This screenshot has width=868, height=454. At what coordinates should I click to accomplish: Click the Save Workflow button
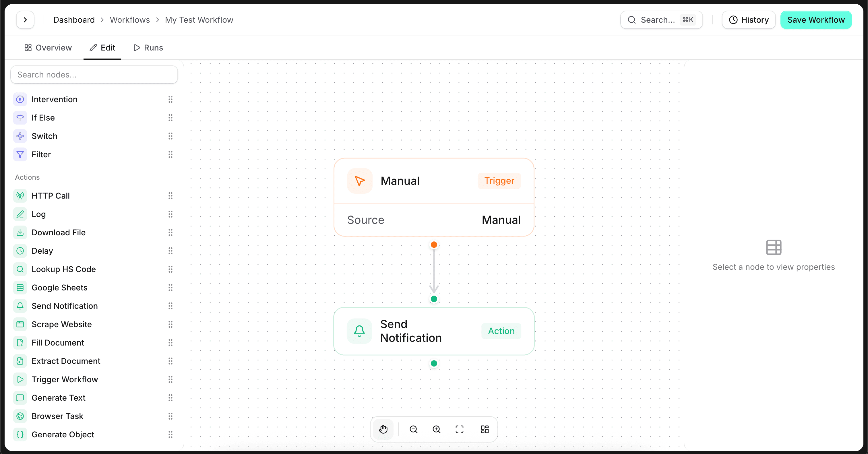816,20
